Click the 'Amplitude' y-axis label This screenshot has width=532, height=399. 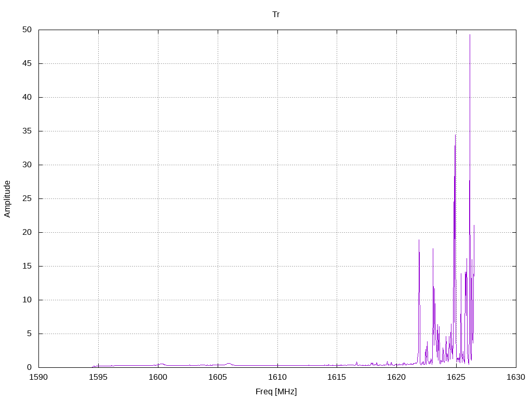[7, 199]
